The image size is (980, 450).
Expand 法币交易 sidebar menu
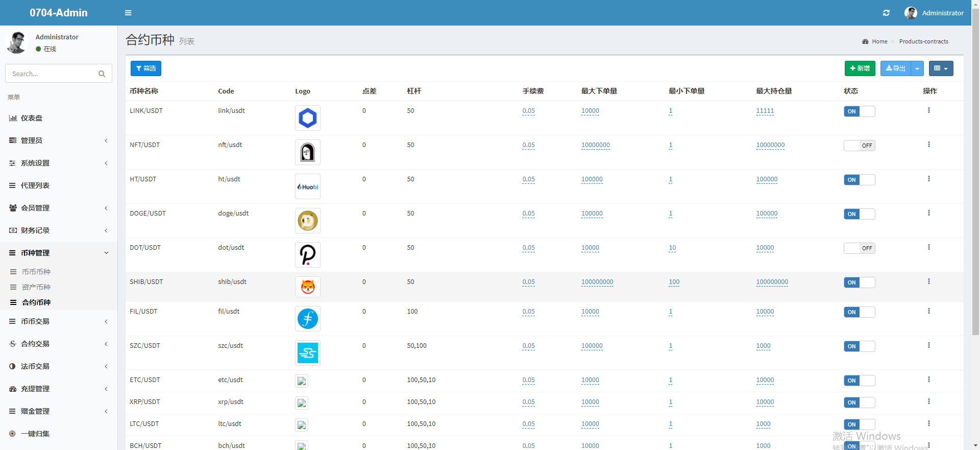tap(59, 366)
